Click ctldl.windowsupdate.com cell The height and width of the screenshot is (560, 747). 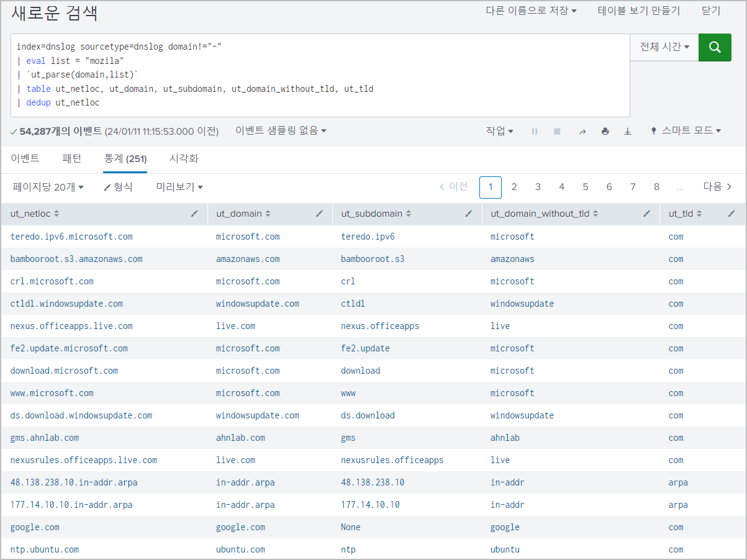pos(66,304)
